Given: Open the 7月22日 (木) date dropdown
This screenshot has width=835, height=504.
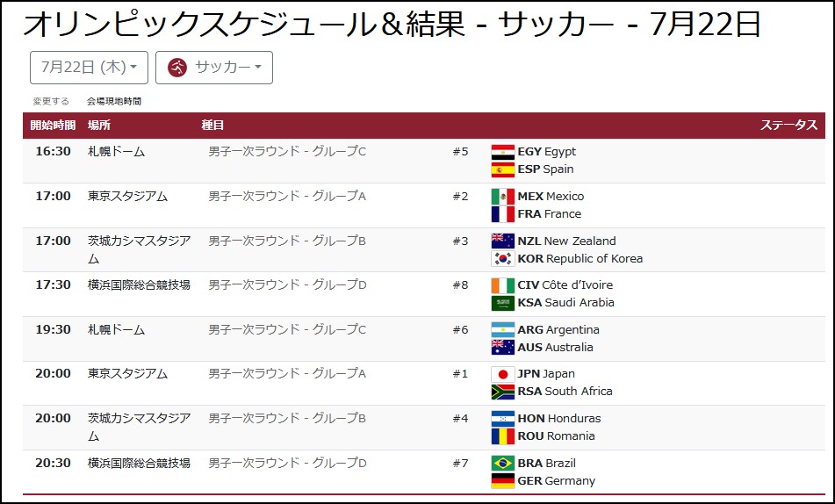Looking at the screenshot, I should click(x=89, y=68).
